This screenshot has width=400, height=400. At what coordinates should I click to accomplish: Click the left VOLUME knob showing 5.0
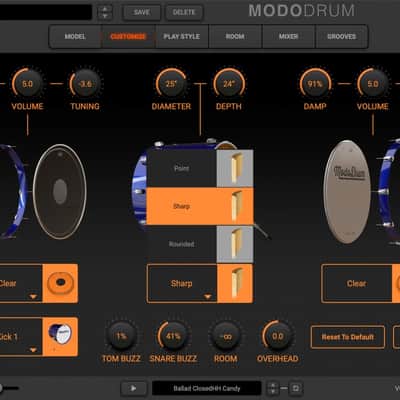[x=27, y=84]
